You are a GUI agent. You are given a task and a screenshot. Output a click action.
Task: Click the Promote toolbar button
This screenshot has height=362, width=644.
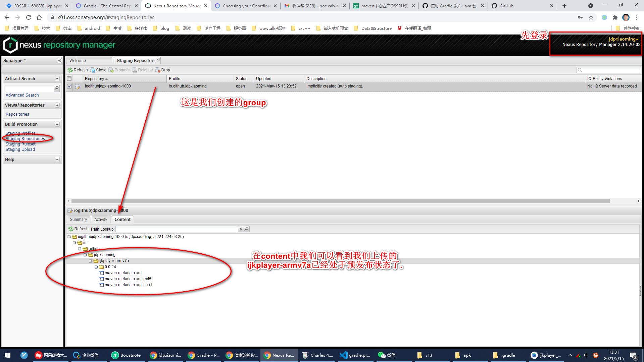click(119, 70)
